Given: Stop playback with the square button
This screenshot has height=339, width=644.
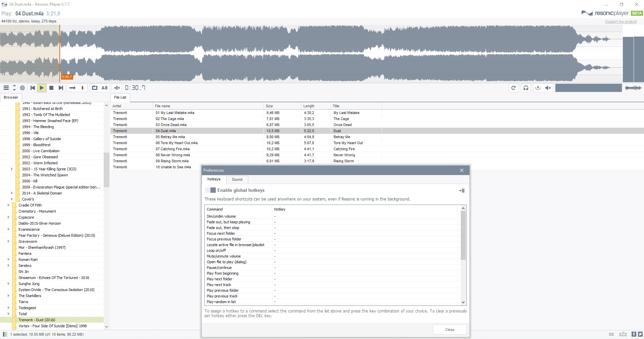Looking at the screenshot, I should (51, 88).
